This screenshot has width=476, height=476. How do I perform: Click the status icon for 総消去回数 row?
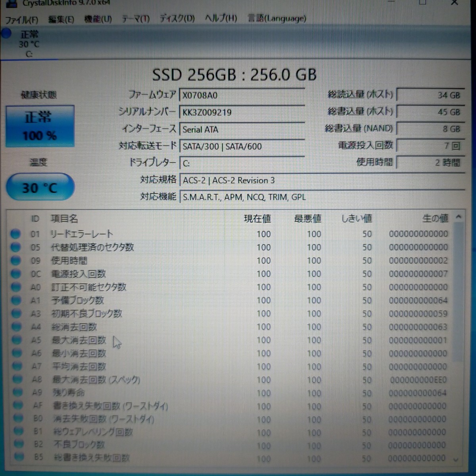click(x=17, y=327)
